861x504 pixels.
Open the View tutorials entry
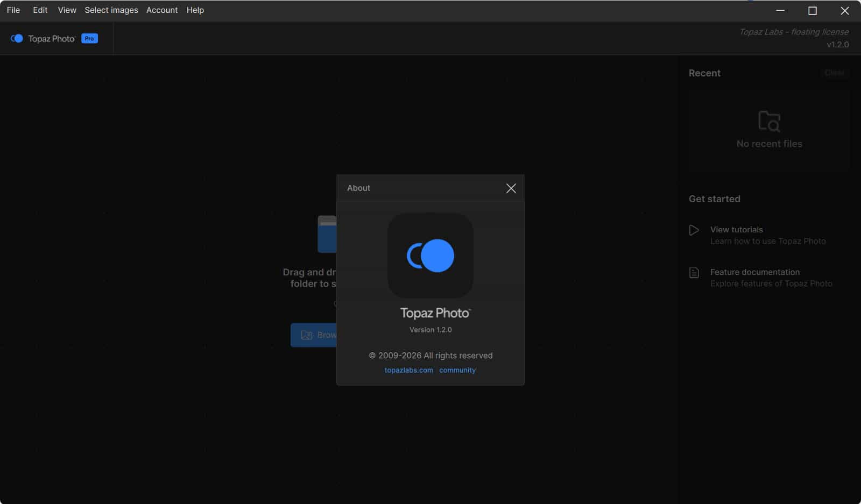(736, 229)
